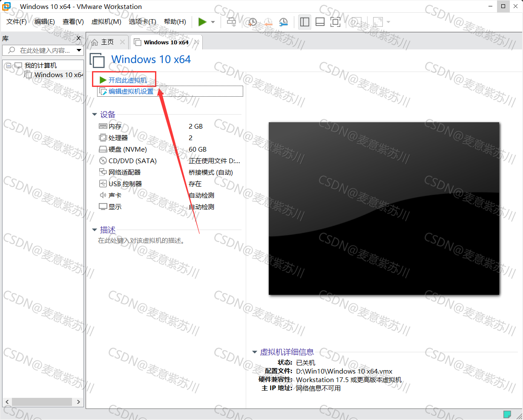This screenshot has width=523, height=420.
Task: Click the config file path D:\Win10\Windows 10 x64.vmx
Action: pyautogui.click(x=344, y=371)
